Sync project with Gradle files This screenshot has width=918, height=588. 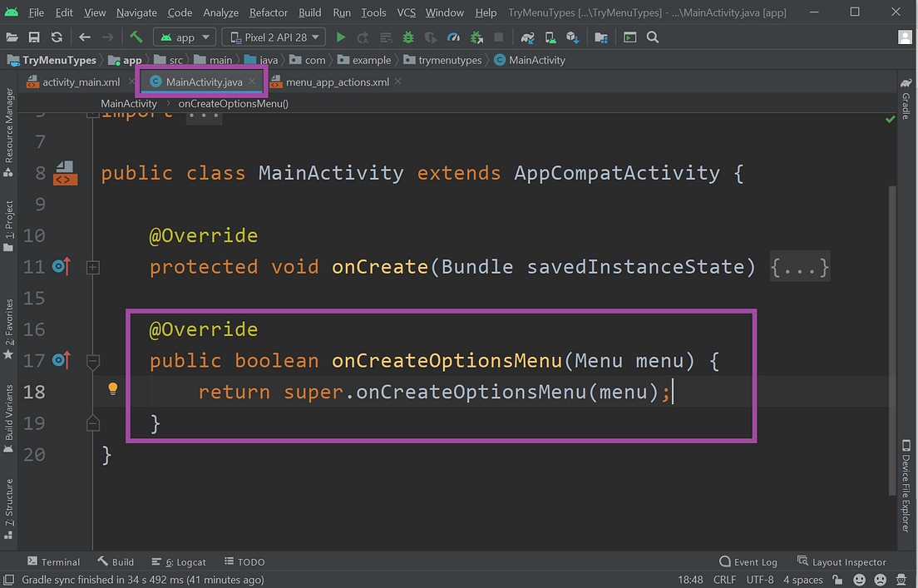527,37
